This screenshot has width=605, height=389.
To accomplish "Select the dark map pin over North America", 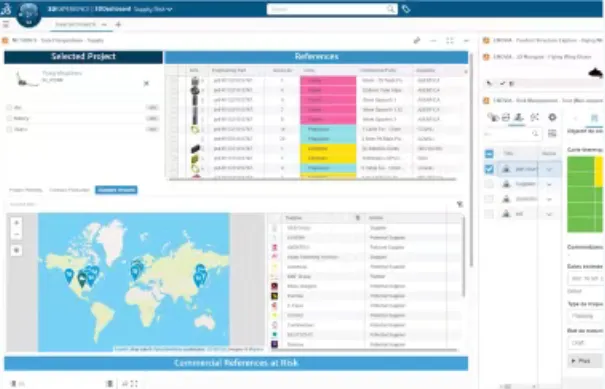I will (x=82, y=278).
